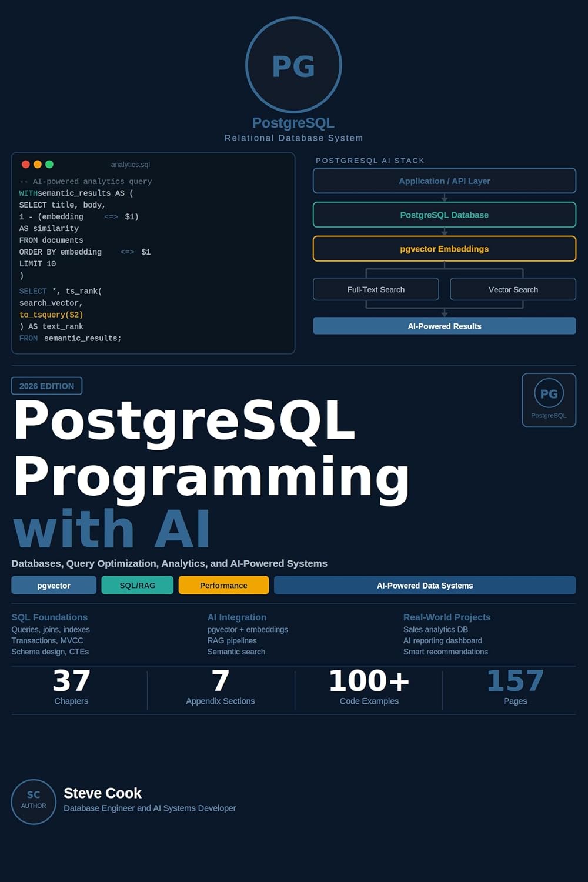
Task: Click the SQL Foundations heading
Action: coord(49,617)
